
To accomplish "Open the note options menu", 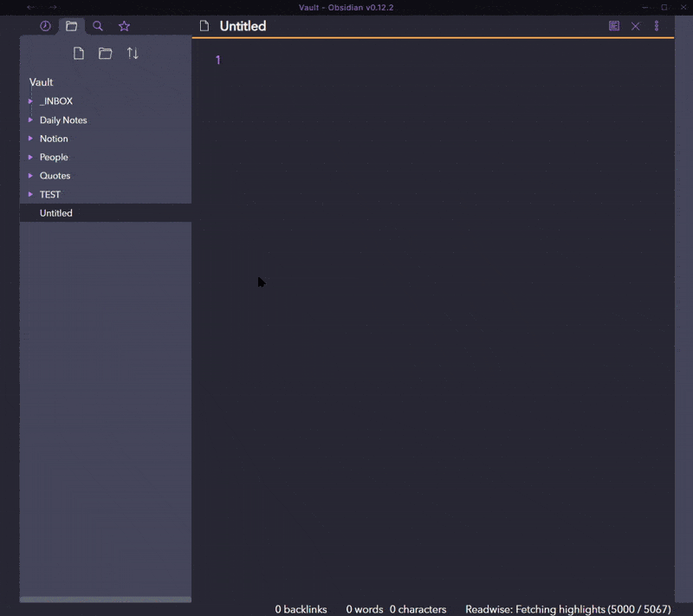I will (657, 26).
